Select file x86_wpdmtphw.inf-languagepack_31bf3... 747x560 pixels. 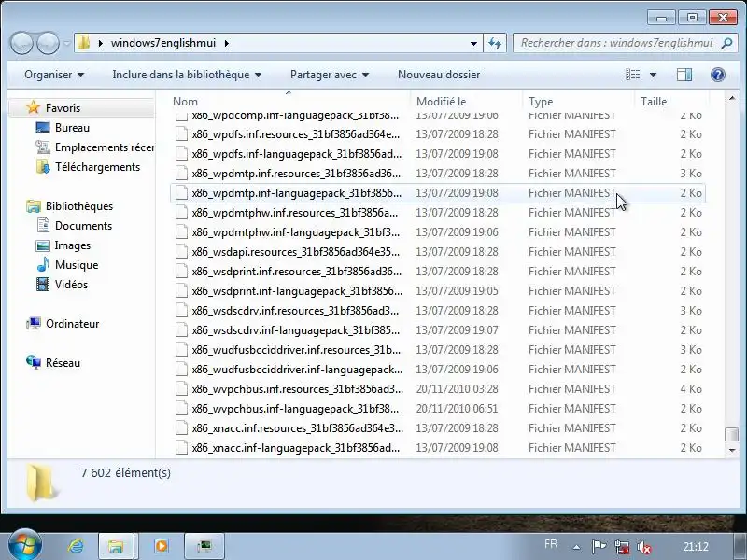[438, 231]
